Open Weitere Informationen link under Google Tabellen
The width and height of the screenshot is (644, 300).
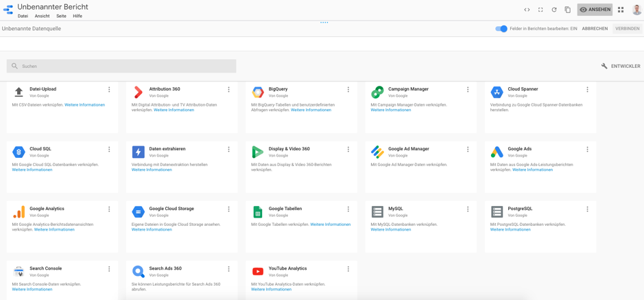[x=330, y=224]
